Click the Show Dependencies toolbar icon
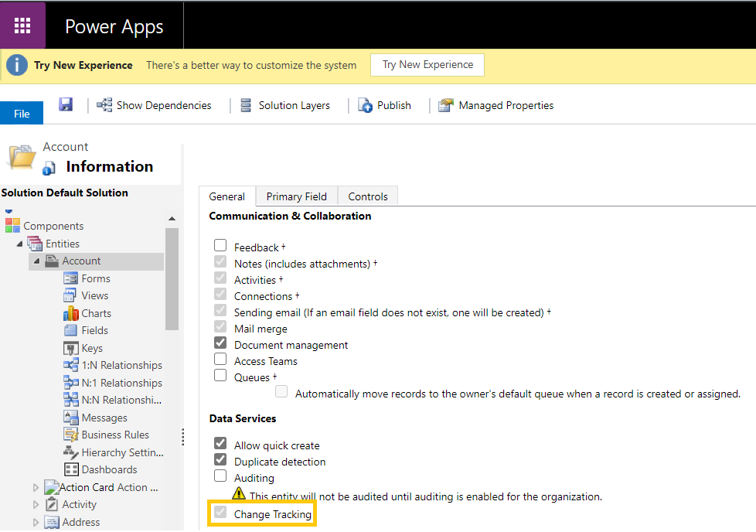756x532 pixels. (104, 105)
